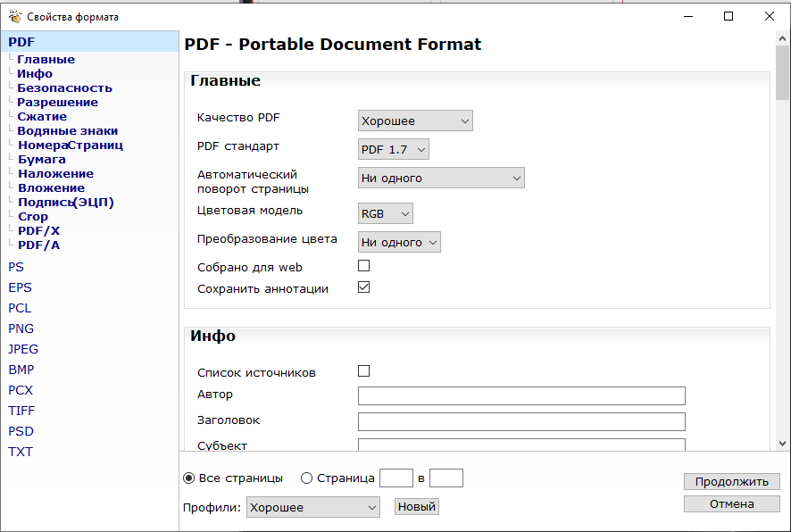Click into the Автор text field
Viewport: 791px width, 532px height.
[x=521, y=396]
